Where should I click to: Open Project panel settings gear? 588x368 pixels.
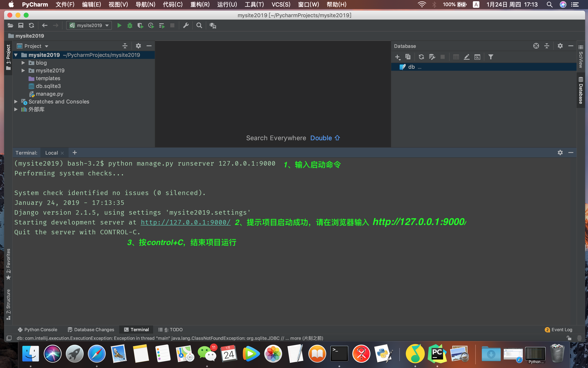coord(138,46)
